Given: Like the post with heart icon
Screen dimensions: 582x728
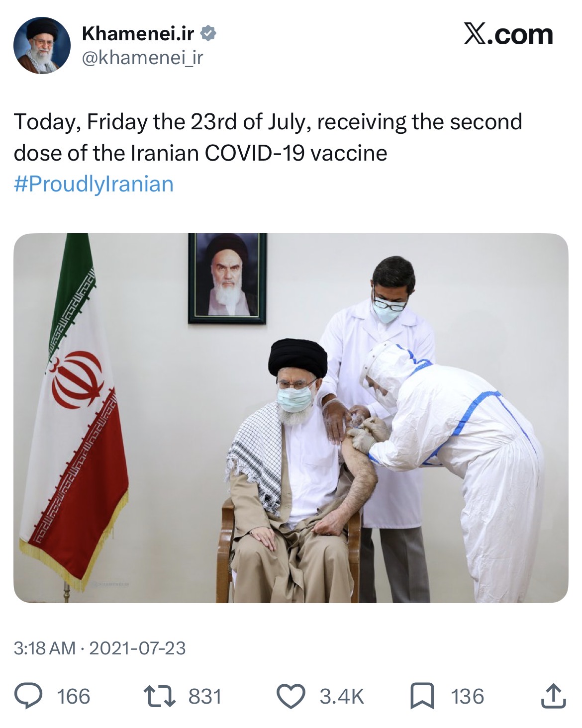Looking at the screenshot, I should 291,696.
